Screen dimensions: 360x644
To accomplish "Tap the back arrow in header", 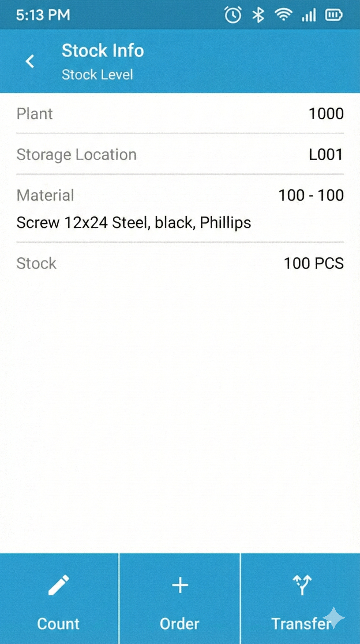I will (x=30, y=61).
